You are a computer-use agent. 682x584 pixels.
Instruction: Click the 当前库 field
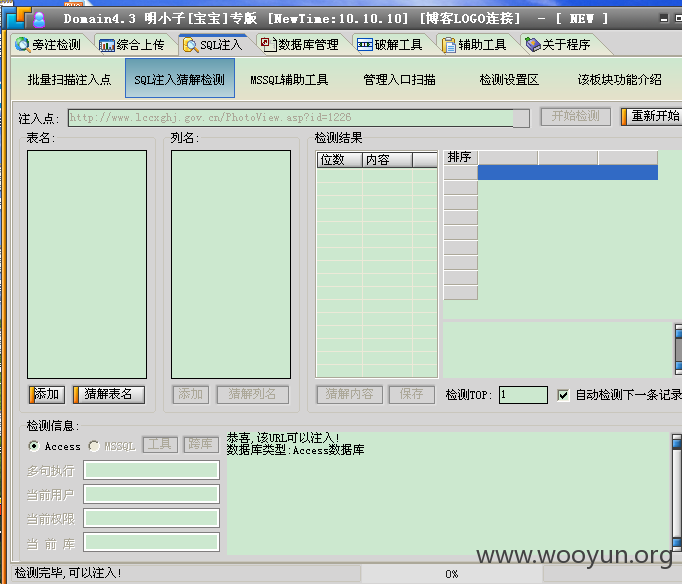click(151, 542)
